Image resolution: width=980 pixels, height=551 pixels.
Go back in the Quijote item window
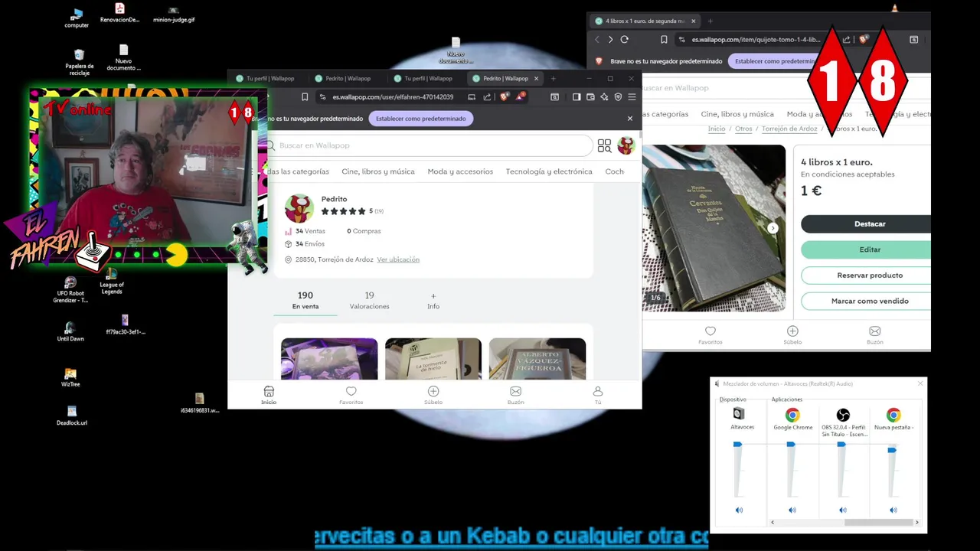point(597,40)
